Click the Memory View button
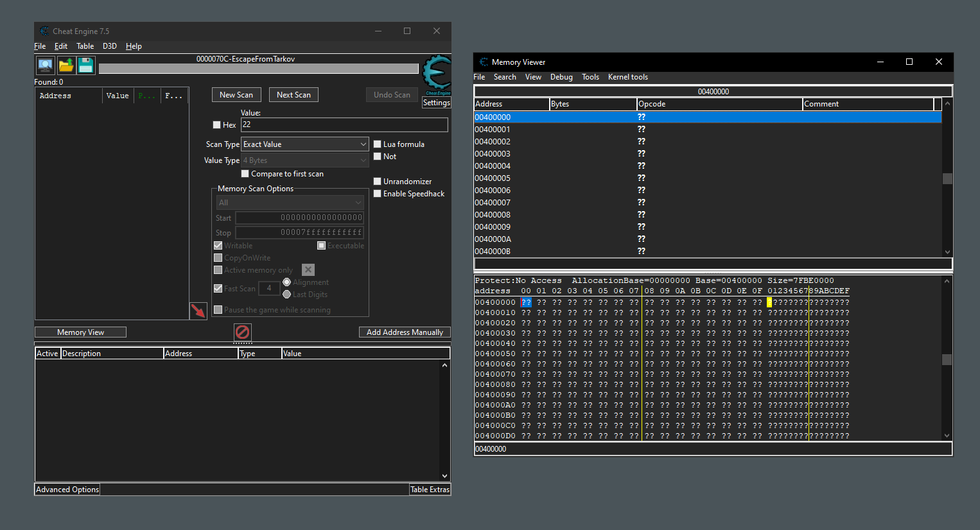Image resolution: width=980 pixels, height=530 pixels. tap(80, 332)
